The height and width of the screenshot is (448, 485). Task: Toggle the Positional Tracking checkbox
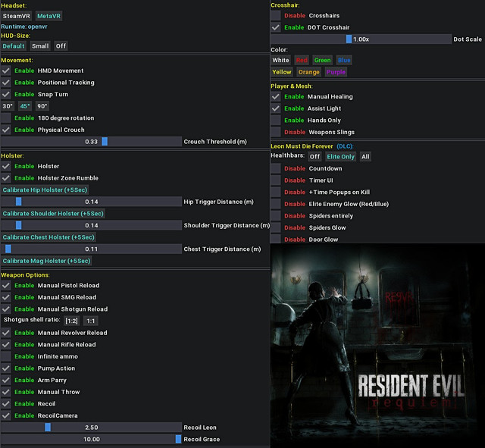tap(6, 83)
